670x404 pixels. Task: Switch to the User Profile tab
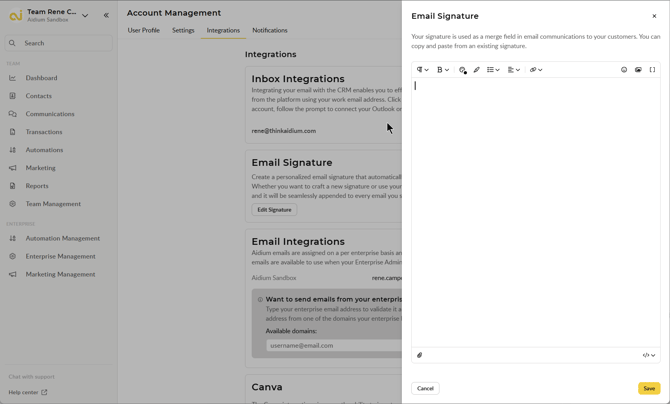click(x=143, y=30)
